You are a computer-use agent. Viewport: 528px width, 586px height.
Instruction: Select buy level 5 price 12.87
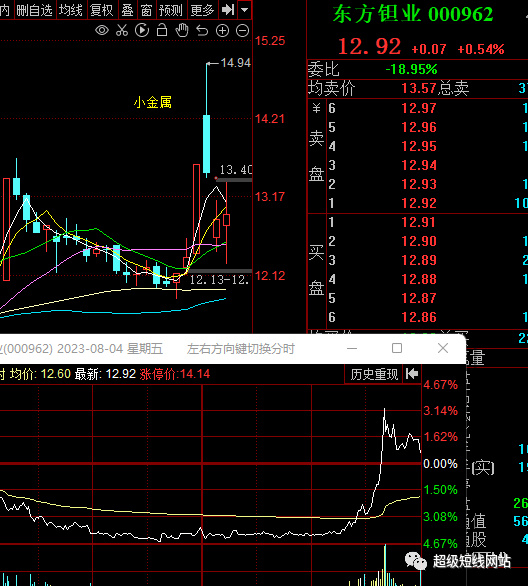(x=419, y=298)
